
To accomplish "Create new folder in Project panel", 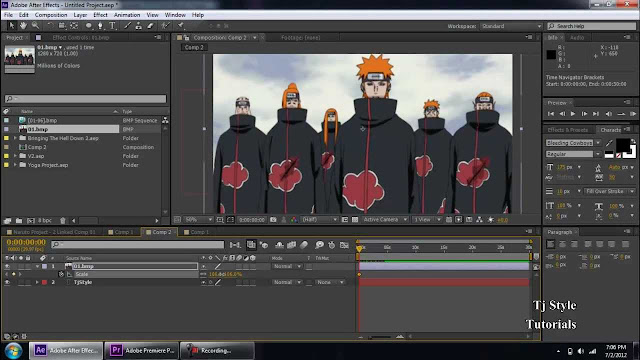I will (19, 220).
